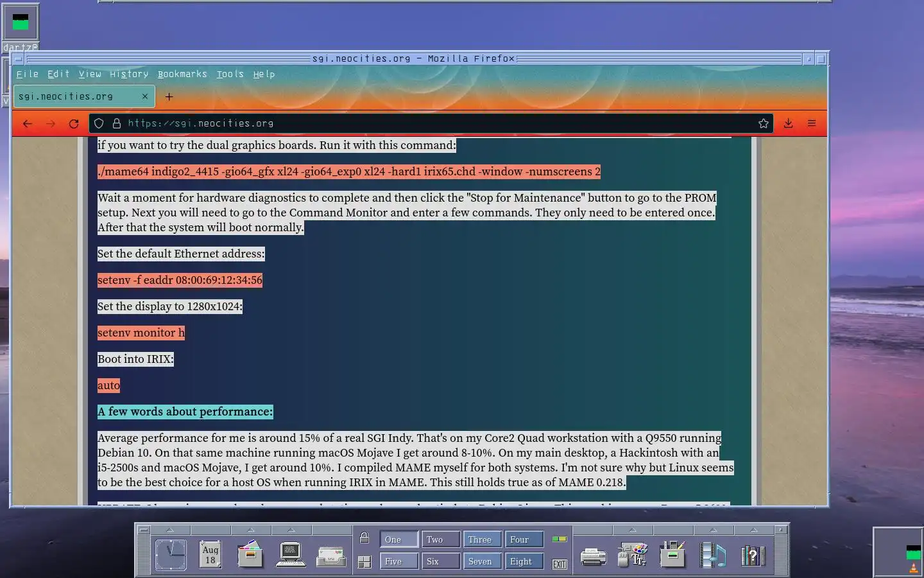
Task: Click the URL address bar field
Action: [x=430, y=123]
